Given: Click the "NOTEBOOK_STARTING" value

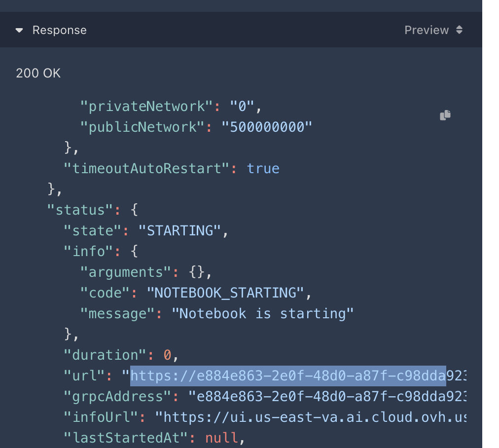Looking at the screenshot, I should 225,293.
